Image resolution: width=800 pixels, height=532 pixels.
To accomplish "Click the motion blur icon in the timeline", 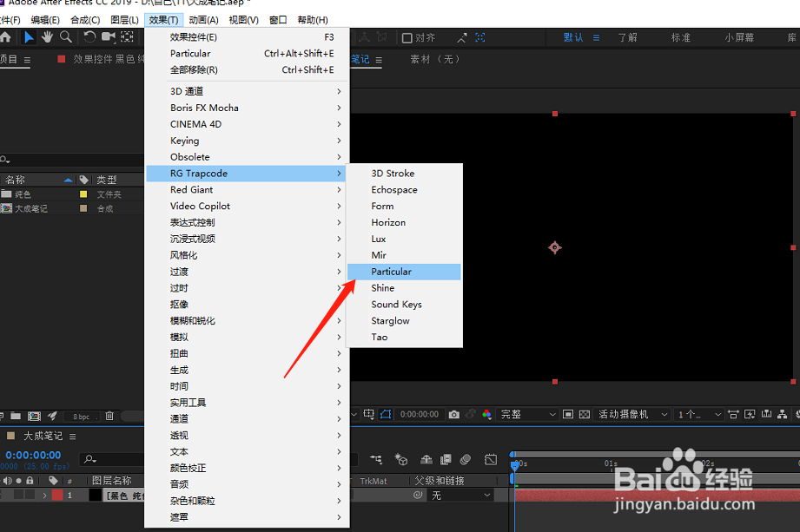I will point(465,460).
